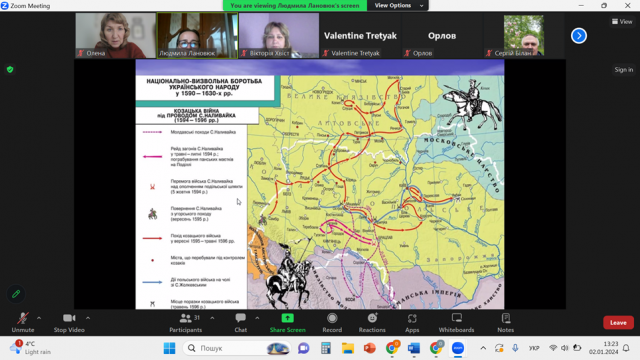Screen dimensions: 640x360
Task: Expand video options chevron next to Stop Video
Action: 88,318
